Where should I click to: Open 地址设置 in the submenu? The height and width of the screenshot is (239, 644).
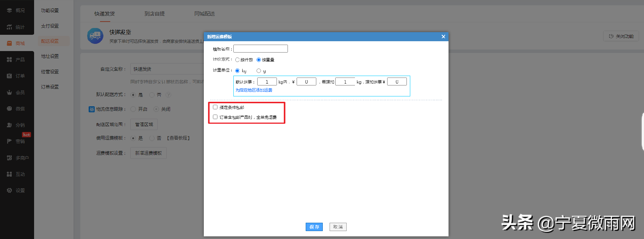(50, 56)
